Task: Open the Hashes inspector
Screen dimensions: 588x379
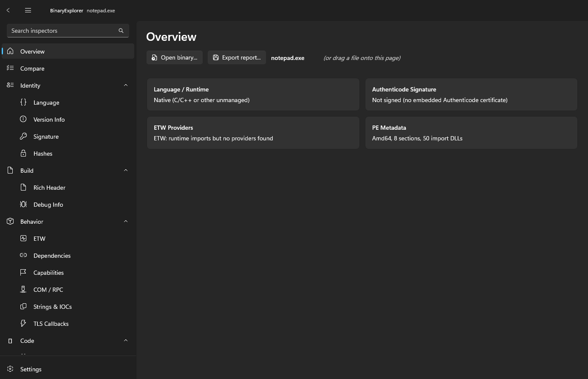Action: 68,153
